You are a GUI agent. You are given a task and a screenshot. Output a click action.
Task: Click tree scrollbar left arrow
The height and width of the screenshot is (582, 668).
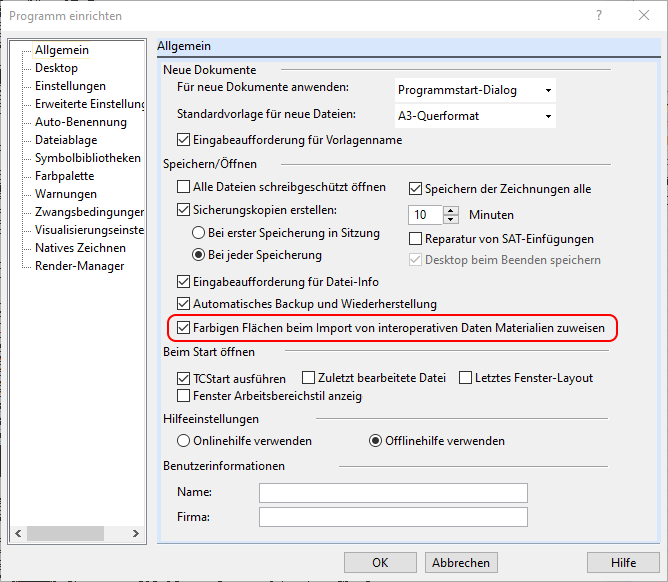18,533
